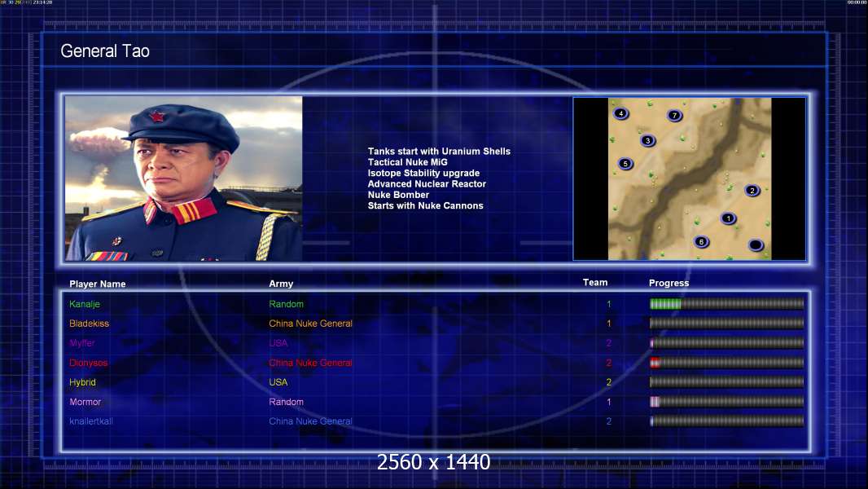
Task: Click the "Progress" column header
Action: click(x=669, y=283)
